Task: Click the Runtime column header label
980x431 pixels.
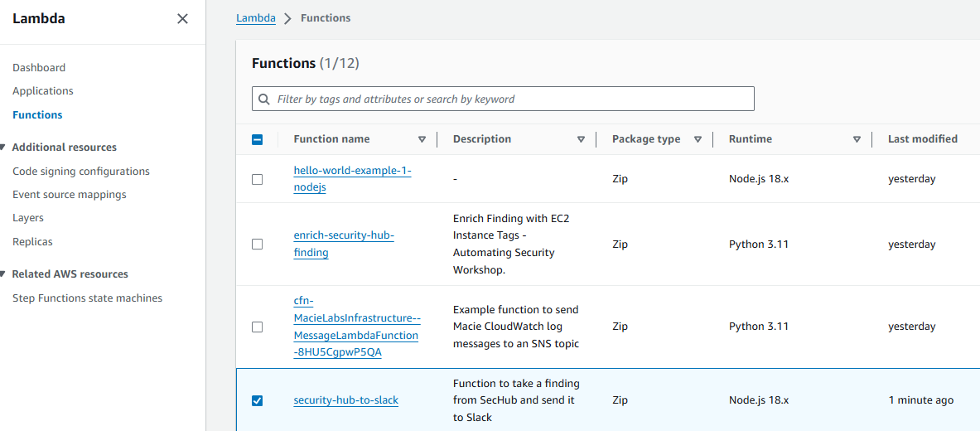Action: click(750, 139)
